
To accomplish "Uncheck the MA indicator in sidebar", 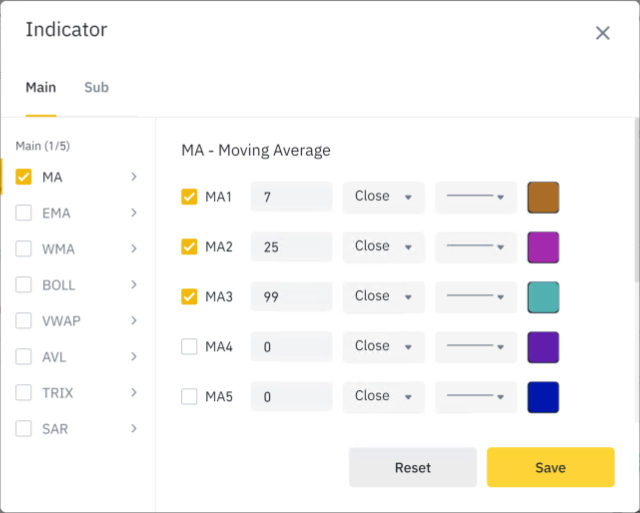I will 24,177.
